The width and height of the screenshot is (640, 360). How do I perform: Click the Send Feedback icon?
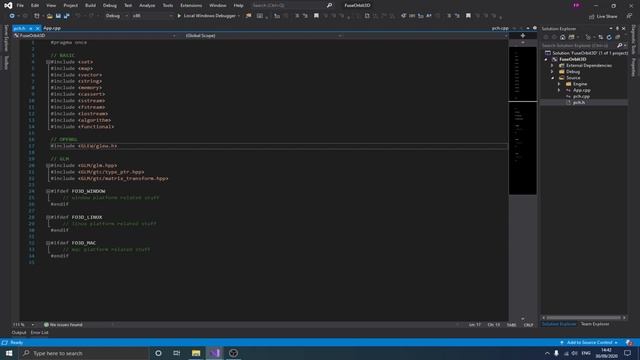pyautogui.click(x=629, y=16)
